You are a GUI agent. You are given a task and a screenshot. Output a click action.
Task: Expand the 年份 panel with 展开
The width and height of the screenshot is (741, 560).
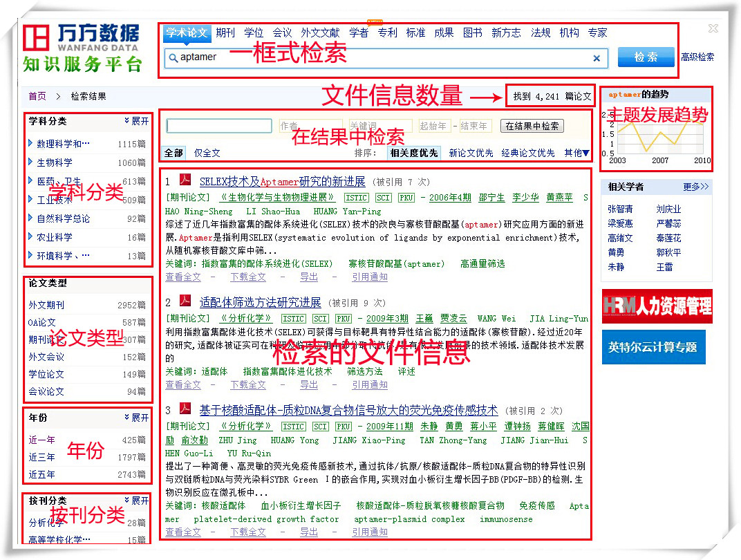click(137, 418)
